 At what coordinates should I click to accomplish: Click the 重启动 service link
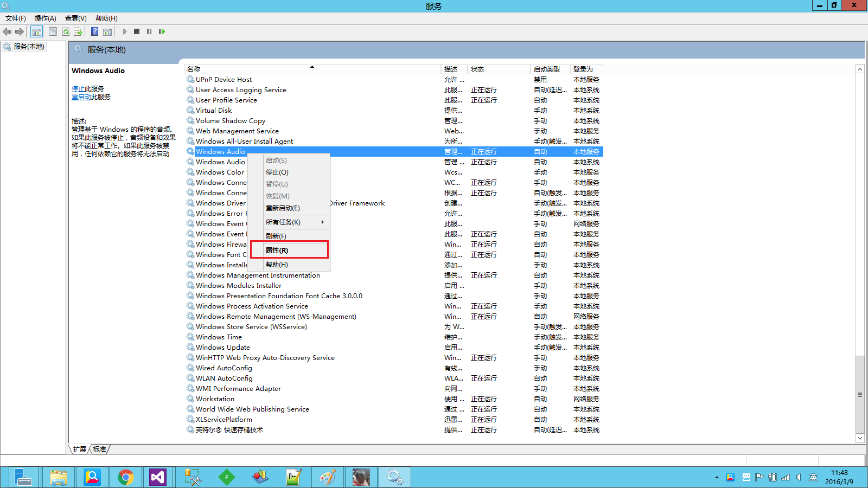(x=81, y=97)
